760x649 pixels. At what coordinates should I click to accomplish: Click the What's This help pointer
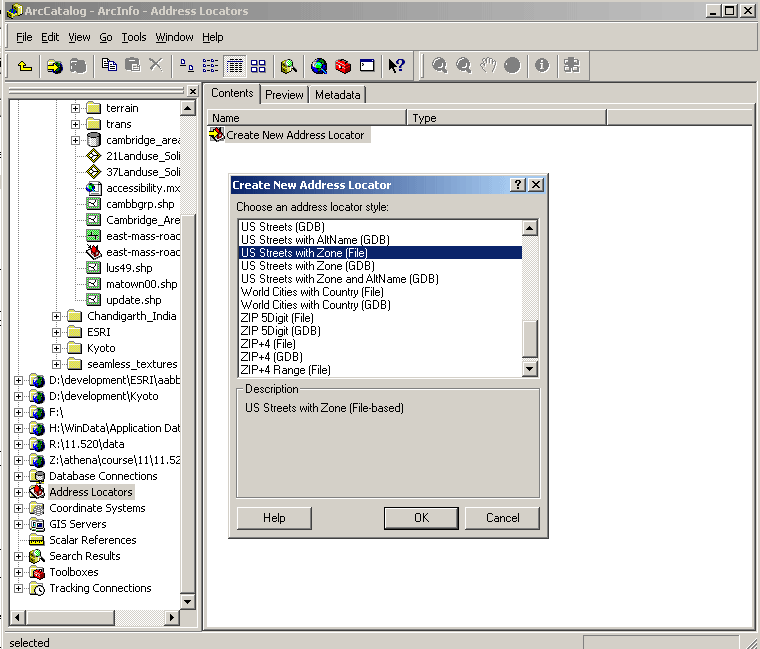(396, 65)
